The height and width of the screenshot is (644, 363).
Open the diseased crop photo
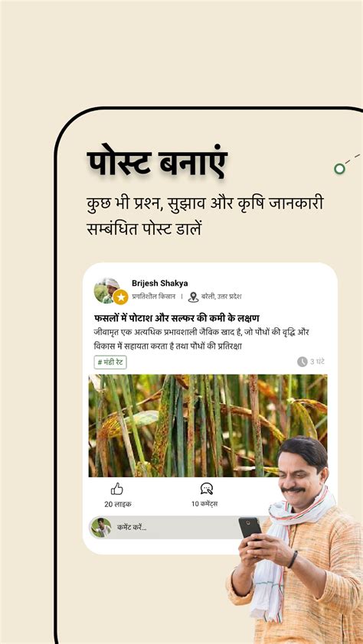tap(208, 425)
